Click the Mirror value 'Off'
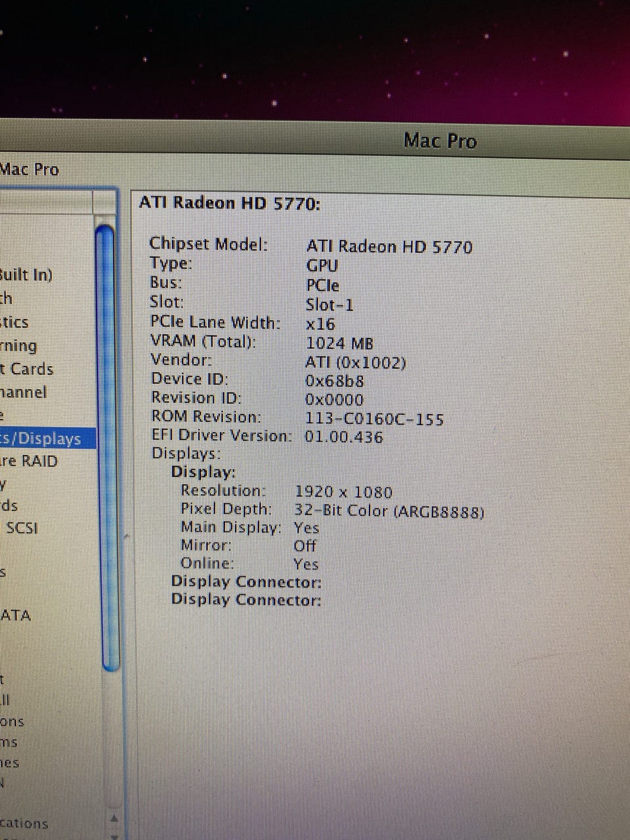The width and height of the screenshot is (630, 840). click(x=304, y=546)
